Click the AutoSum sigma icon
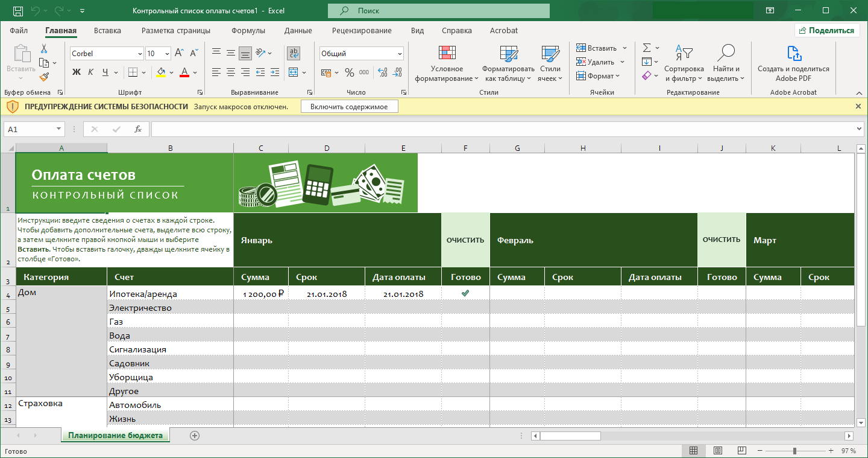 point(647,48)
